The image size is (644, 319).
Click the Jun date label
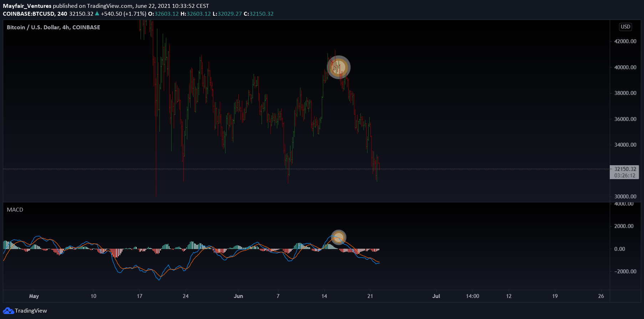[238, 296]
